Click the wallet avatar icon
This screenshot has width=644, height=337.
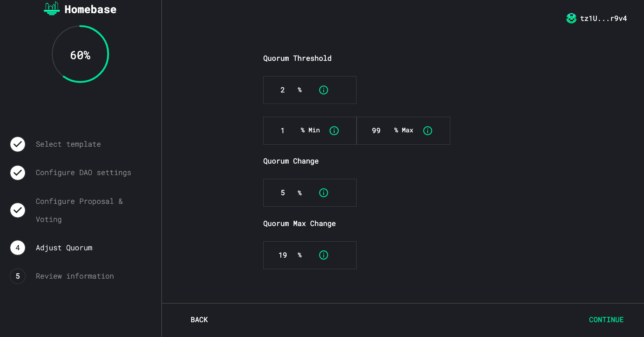tap(571, 18)
